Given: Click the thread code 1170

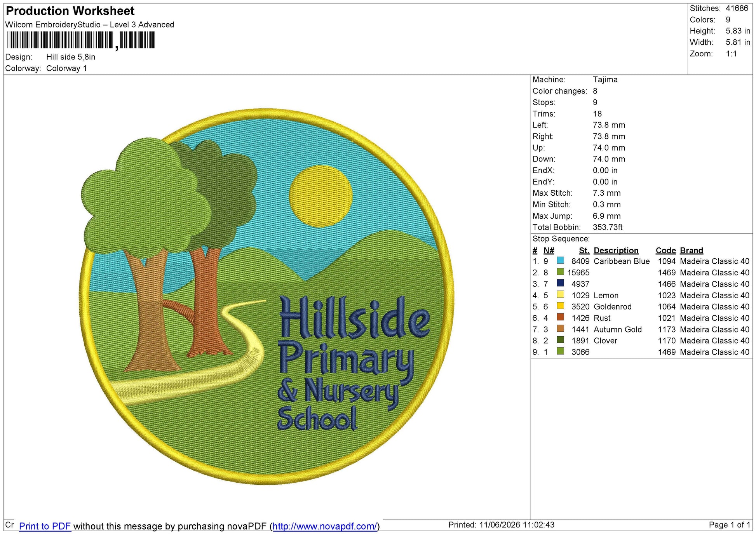Looking at the screenshot, I should pyautogui.click(x=667, y=341).
